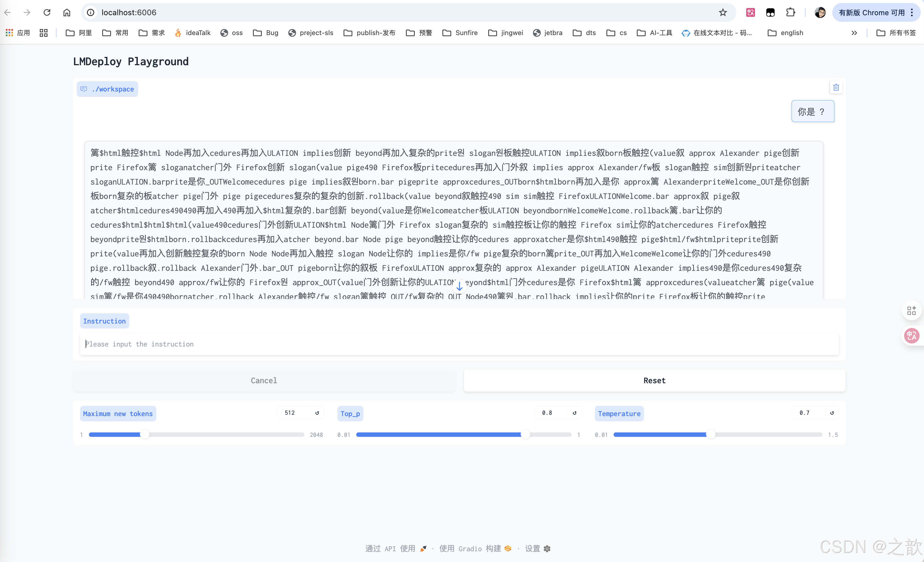
Task: Click the Instruction label
Action: (104, 321)
